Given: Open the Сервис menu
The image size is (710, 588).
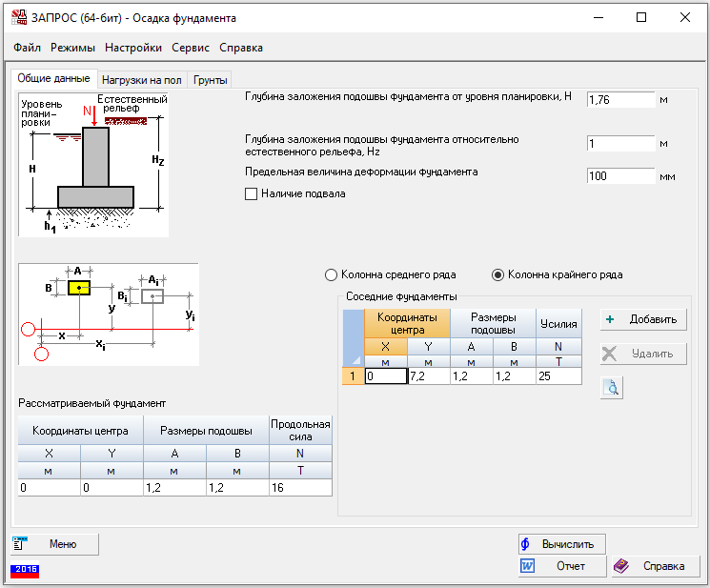Looking at the screenshot, I should click(x=191, y=48).
